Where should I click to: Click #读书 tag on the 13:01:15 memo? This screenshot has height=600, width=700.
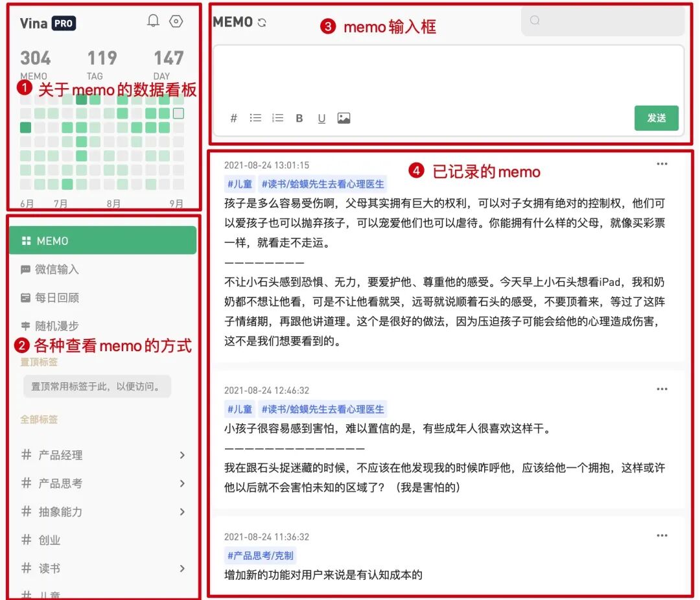[322, 184]
